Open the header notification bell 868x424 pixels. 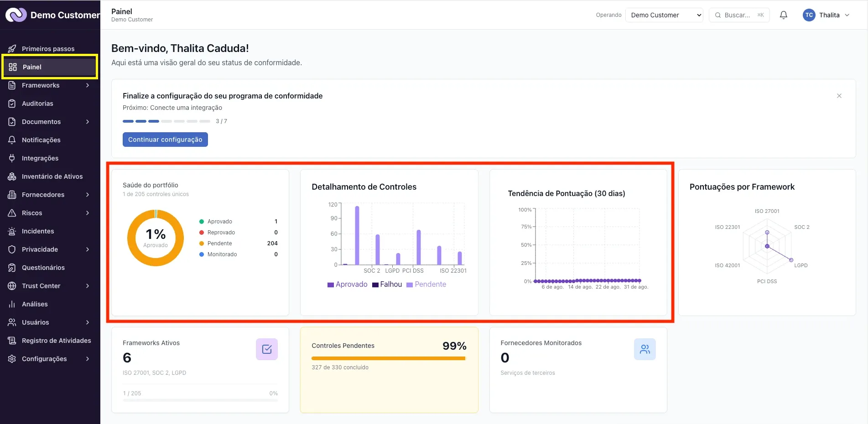[784, 15]
